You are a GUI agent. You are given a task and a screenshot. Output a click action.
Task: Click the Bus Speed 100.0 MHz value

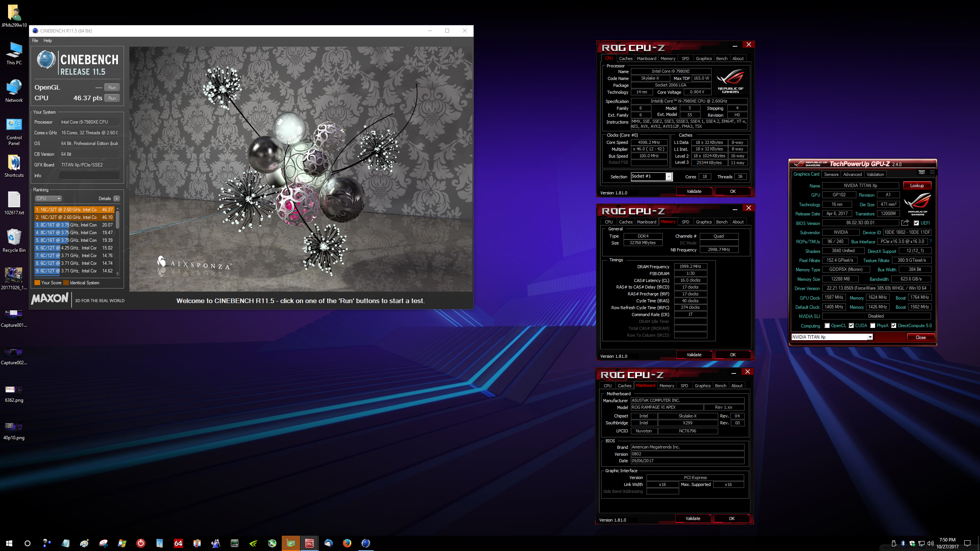tap(649, 156)
